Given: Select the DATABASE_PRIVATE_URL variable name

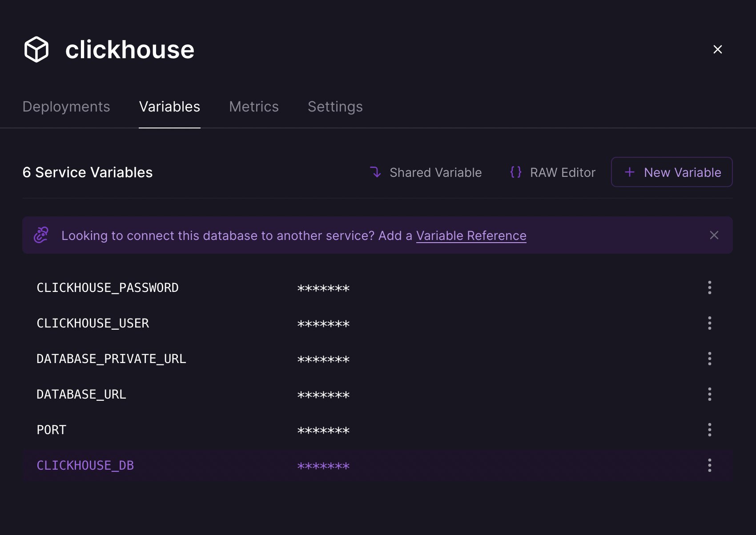Looking at the screenshot, I should click(x=111, y=359).
